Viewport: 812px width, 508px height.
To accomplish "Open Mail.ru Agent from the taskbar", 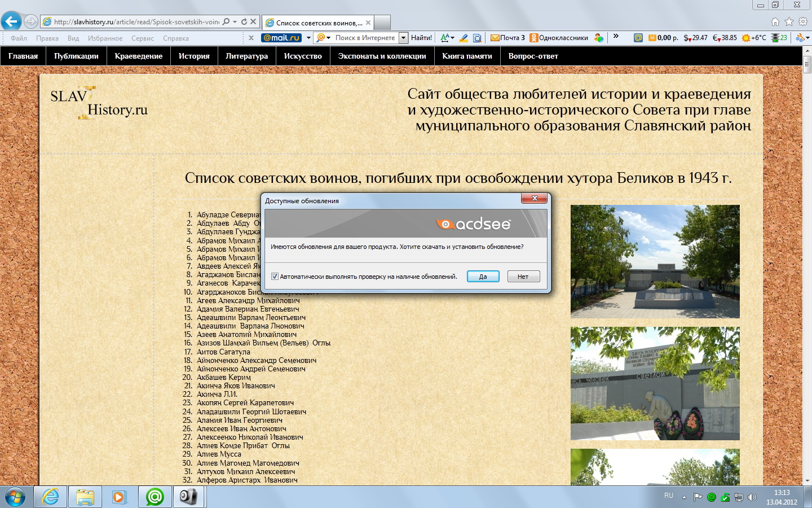I will coord(155,497).
